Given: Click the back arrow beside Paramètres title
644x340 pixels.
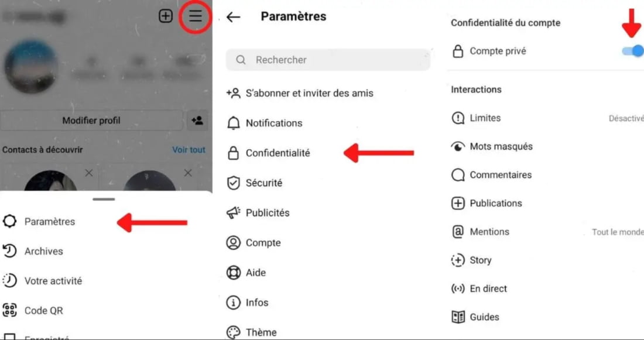Looking at the screenshot, I should (233, 17).
